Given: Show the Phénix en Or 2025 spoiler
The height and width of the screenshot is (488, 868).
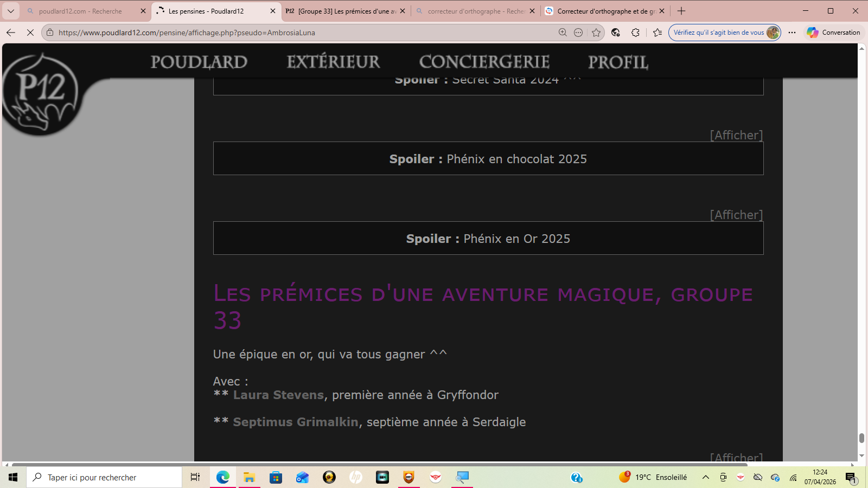Looking at the screenshot, I should click(x=736, y=215).
